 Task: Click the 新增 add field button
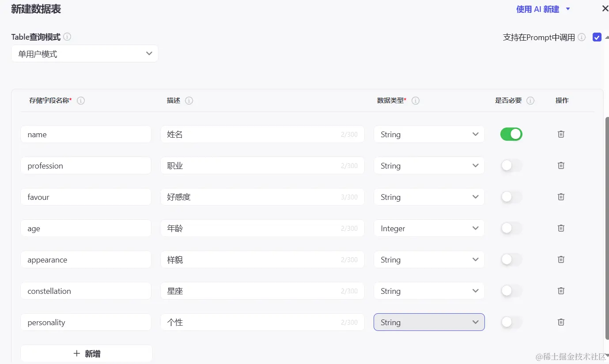(87, 353)
